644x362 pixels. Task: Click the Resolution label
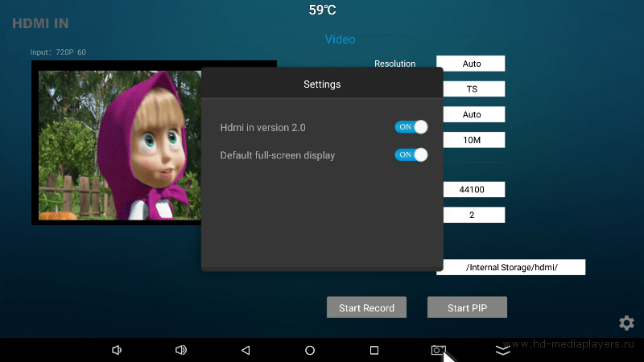(x=394, y=64)
